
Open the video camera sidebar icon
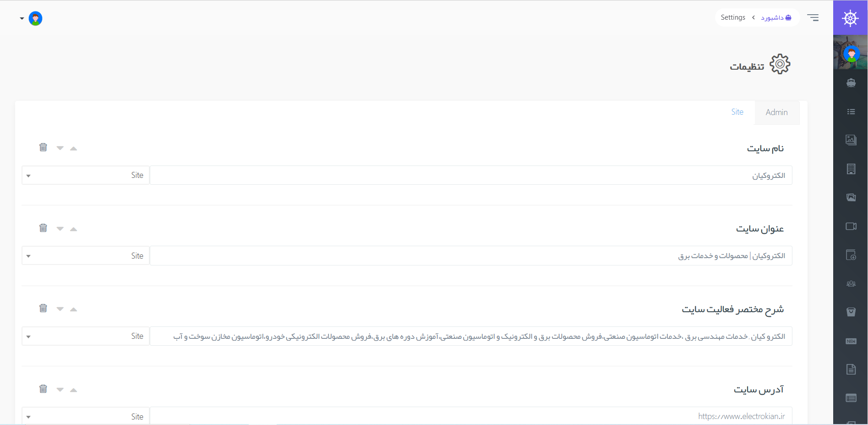[x=851, y=226]
